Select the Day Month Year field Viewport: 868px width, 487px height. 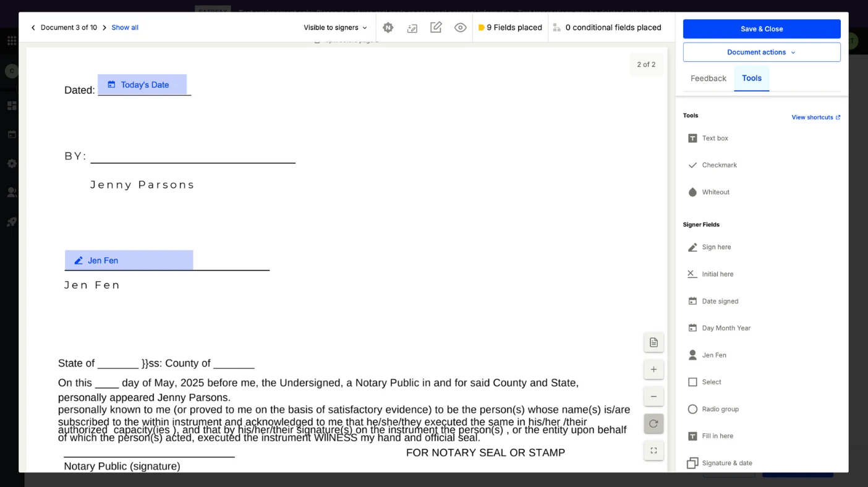719,328
